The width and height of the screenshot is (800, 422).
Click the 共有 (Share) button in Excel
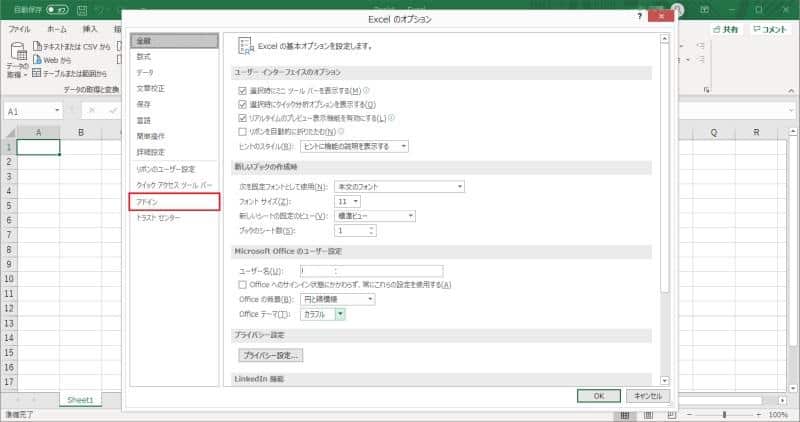coord(726,30)
